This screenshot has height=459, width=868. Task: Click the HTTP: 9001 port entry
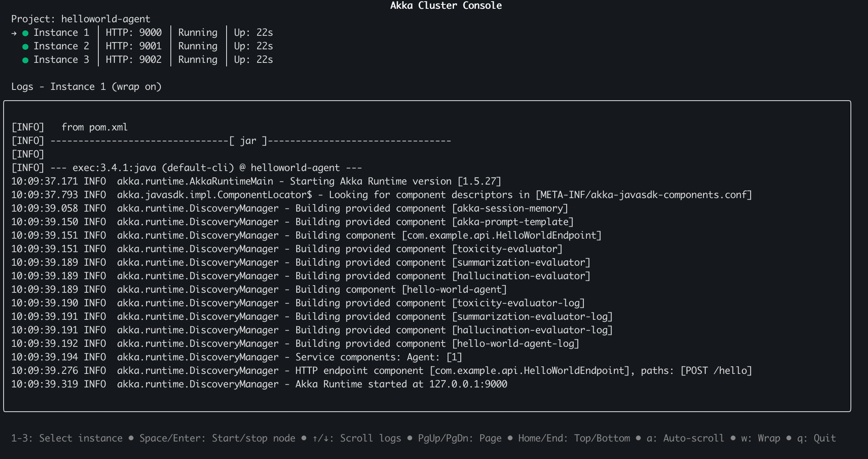coord(133,46)
